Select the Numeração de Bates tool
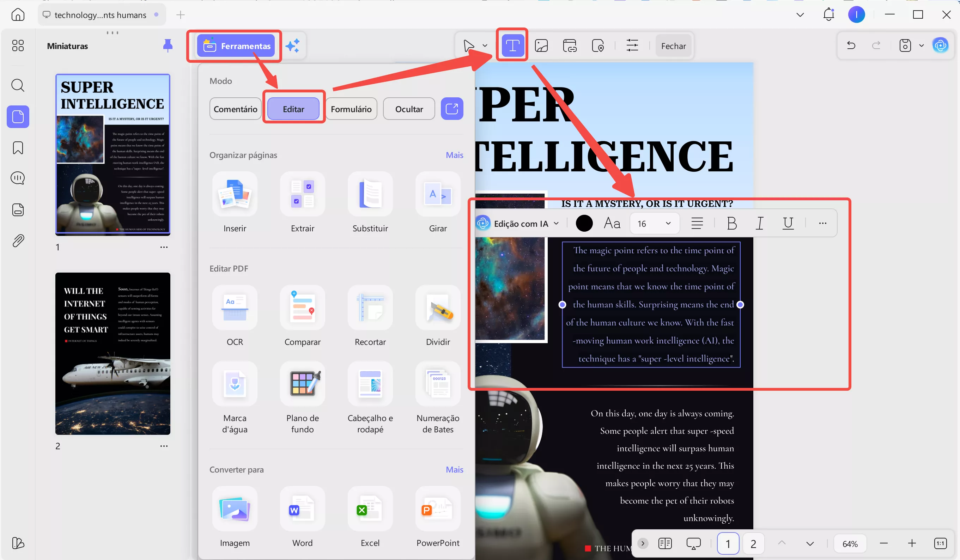The height and width of the screenshot is (560, 960). (x=438, y=384)
